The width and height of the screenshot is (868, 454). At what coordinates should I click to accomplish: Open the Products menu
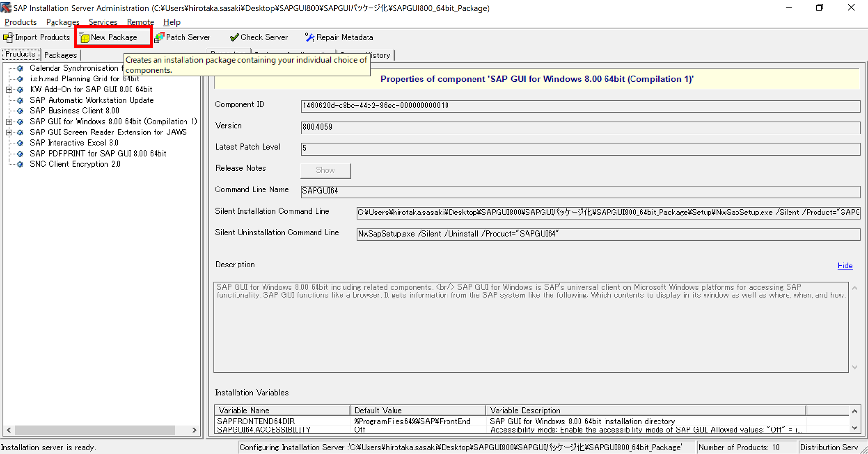pos(21,22)
